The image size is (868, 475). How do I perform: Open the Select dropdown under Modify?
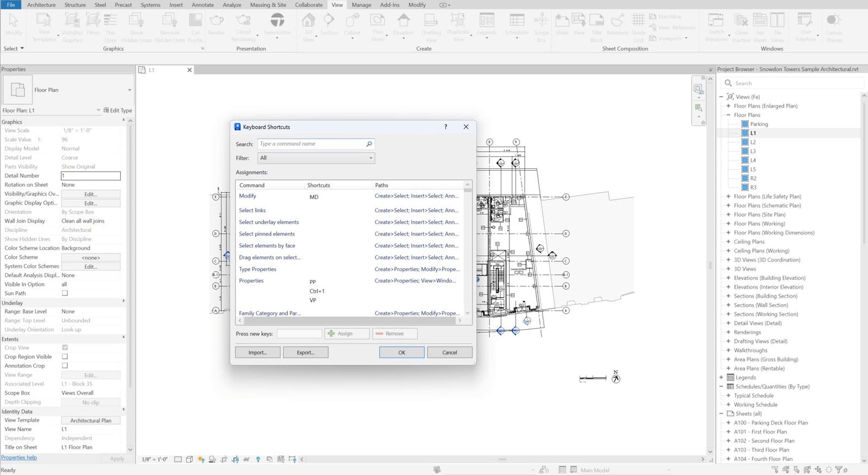[14, 48]
